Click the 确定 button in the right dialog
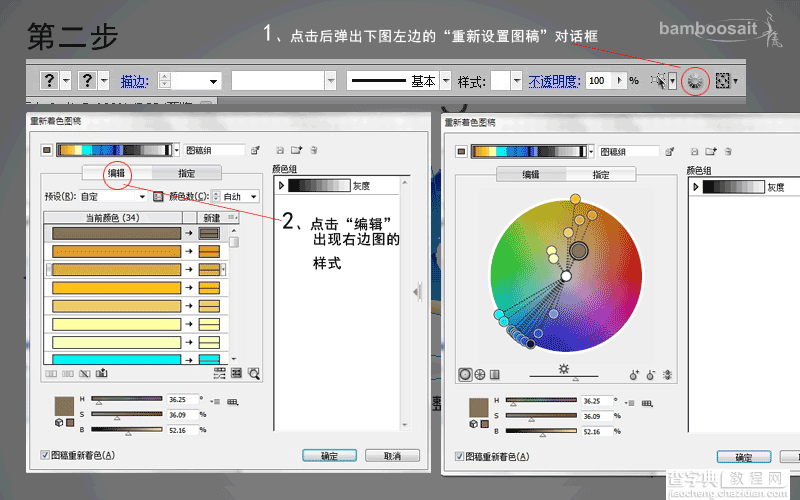The image size is (800, 500). 744,457
